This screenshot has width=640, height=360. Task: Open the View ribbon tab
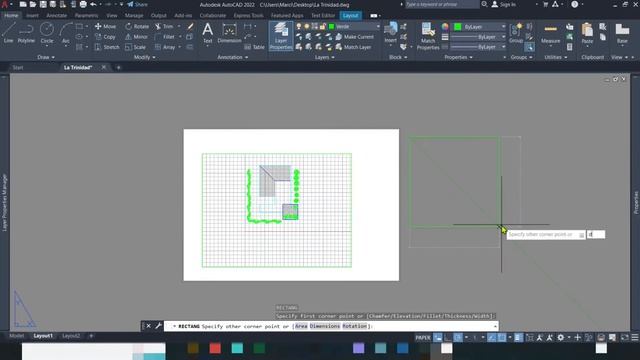coord(111,16)
